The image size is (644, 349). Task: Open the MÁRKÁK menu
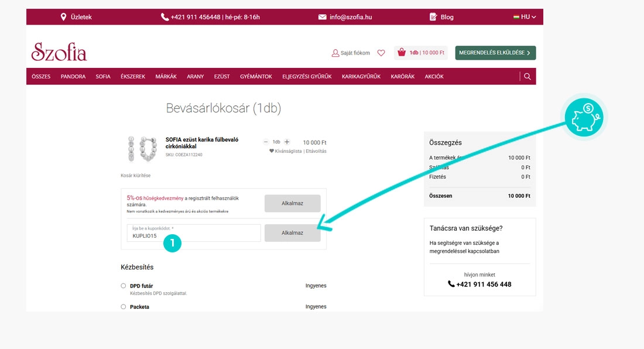pyautogui.click(x=166, y=76)
